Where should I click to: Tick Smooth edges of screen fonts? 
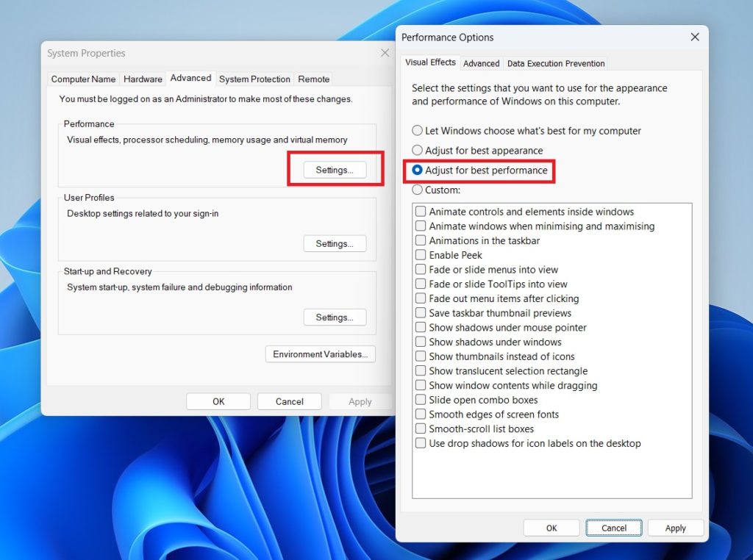click(421, 414)
